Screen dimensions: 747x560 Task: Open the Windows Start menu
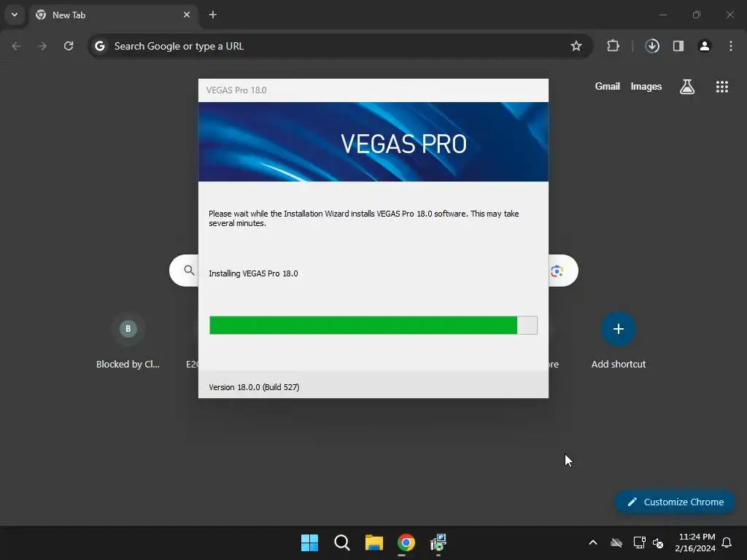point(309,542)
